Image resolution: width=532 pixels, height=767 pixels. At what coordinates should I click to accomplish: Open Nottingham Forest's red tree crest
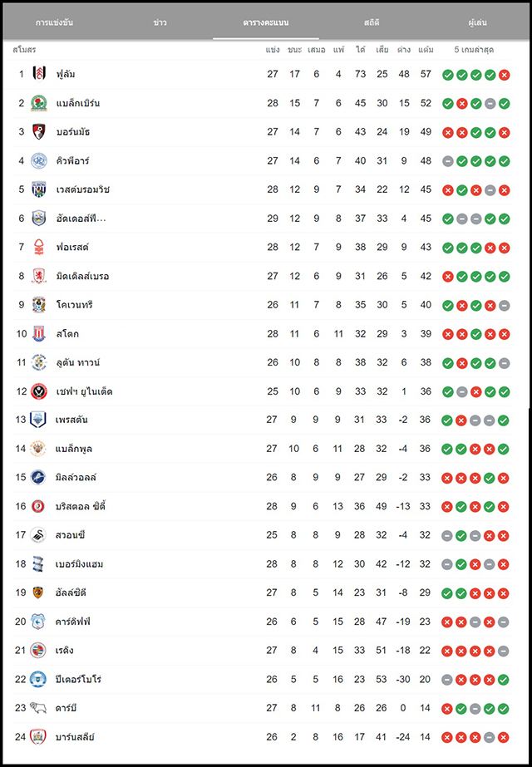click(x=39, y=247)
